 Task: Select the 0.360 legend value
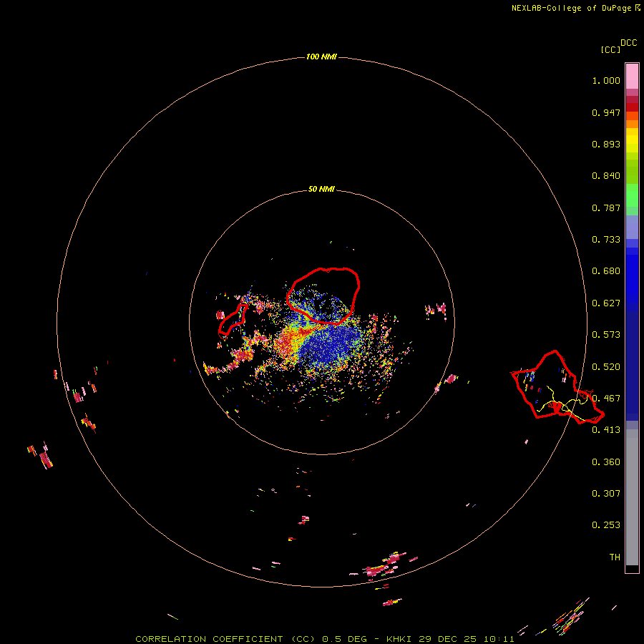606,462
